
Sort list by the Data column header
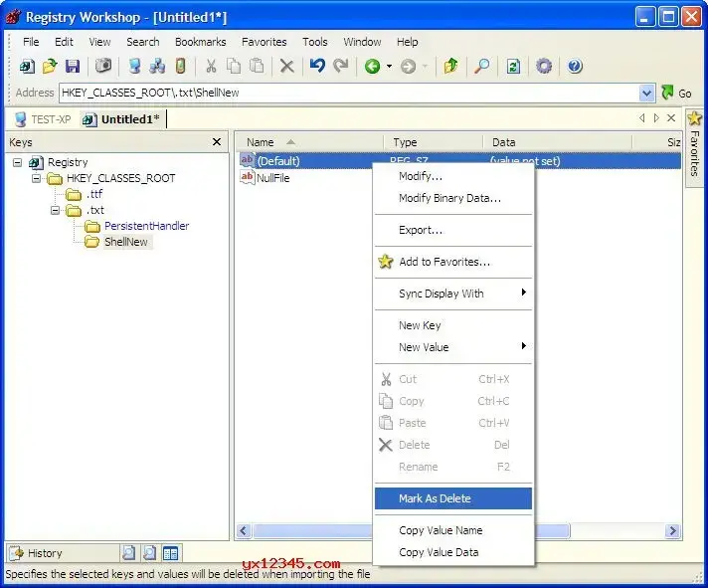pyautogui.click(x=557, y=142)
